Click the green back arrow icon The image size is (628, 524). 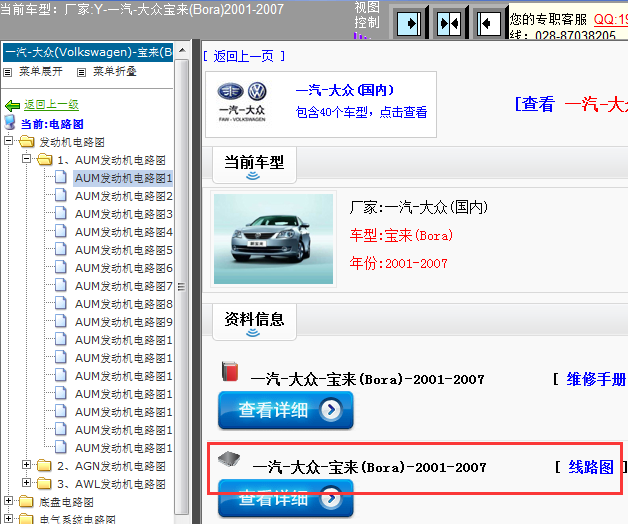pyautogui.click(x=12, y=105)
